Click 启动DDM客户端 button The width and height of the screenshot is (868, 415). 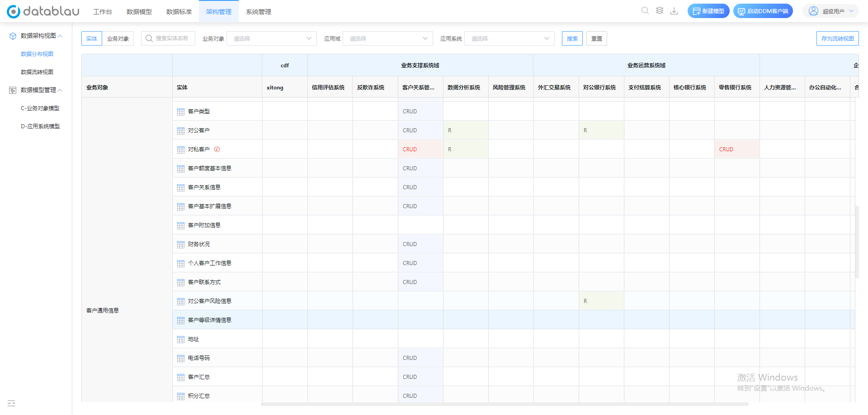click(x=763, y=11)
